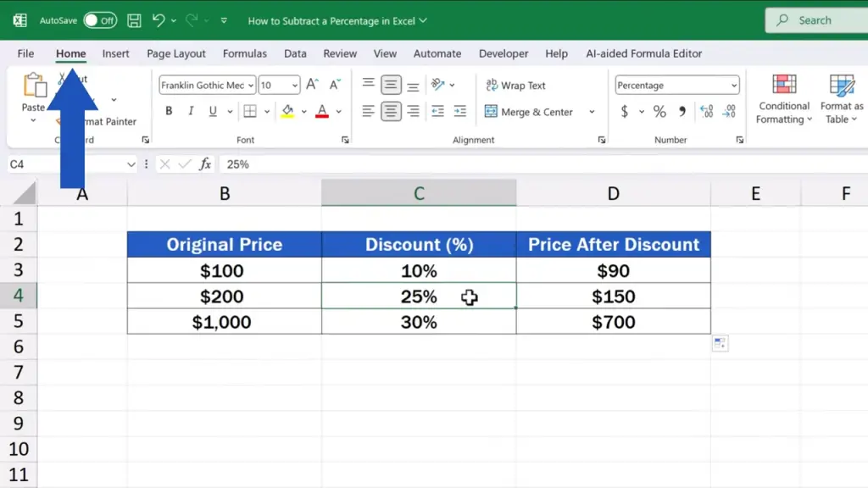Toggle the Align Right button
This screenshot has width=868, height=488.
click(x=413, y=112)
